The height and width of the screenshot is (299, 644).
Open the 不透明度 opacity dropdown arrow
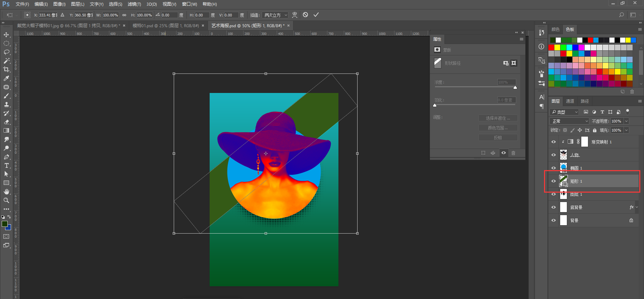pos(626,121)
